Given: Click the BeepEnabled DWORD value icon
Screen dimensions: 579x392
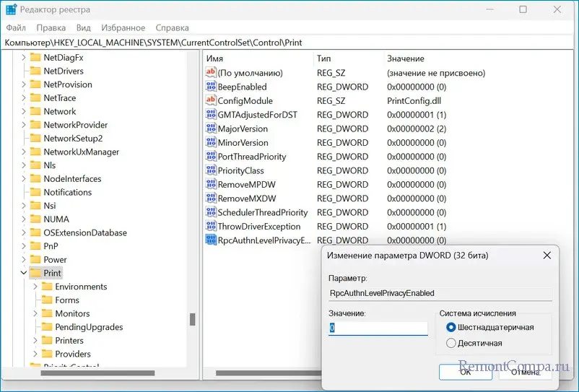Looking at the screenshot, I should [x=212, y=87].
